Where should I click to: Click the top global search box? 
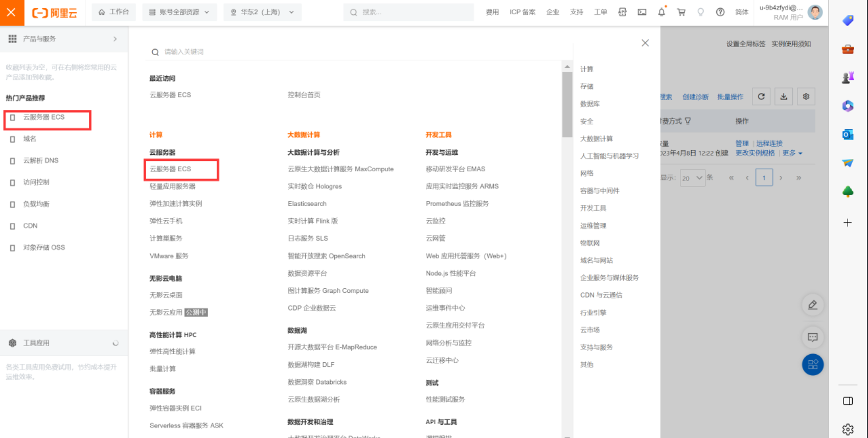click(x=408, y=12)
